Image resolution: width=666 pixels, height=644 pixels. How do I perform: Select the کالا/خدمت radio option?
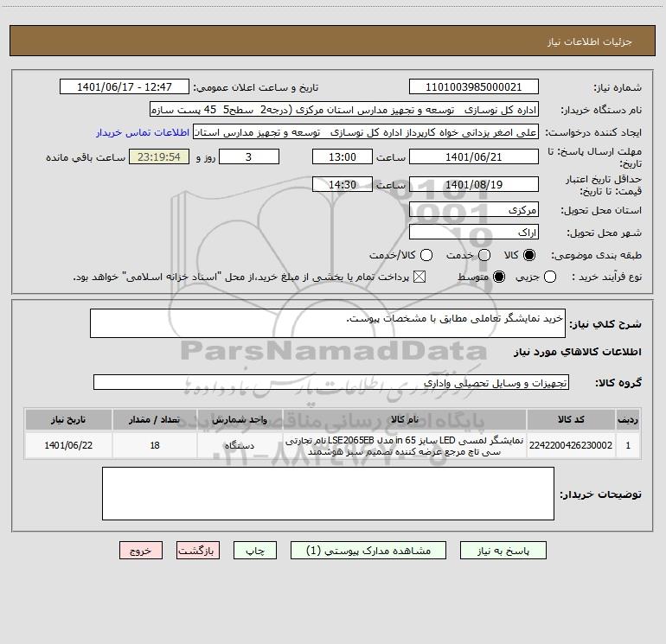426,255
